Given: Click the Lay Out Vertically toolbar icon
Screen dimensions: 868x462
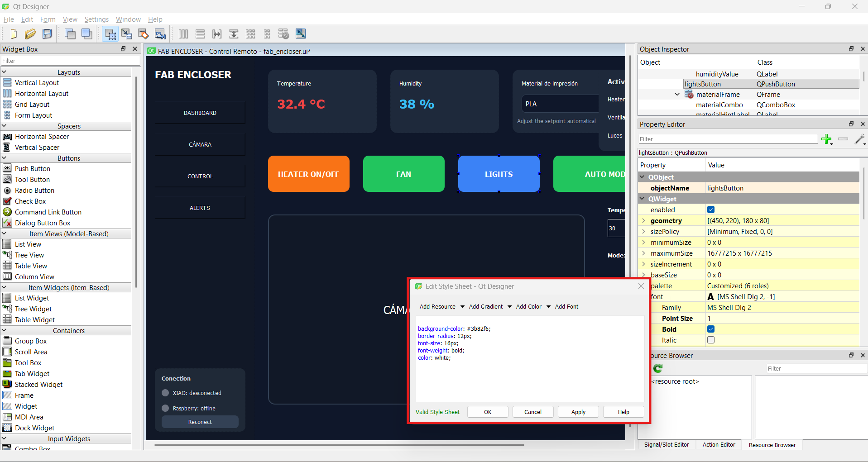Looking at the screenshot, I should [200, 34].
